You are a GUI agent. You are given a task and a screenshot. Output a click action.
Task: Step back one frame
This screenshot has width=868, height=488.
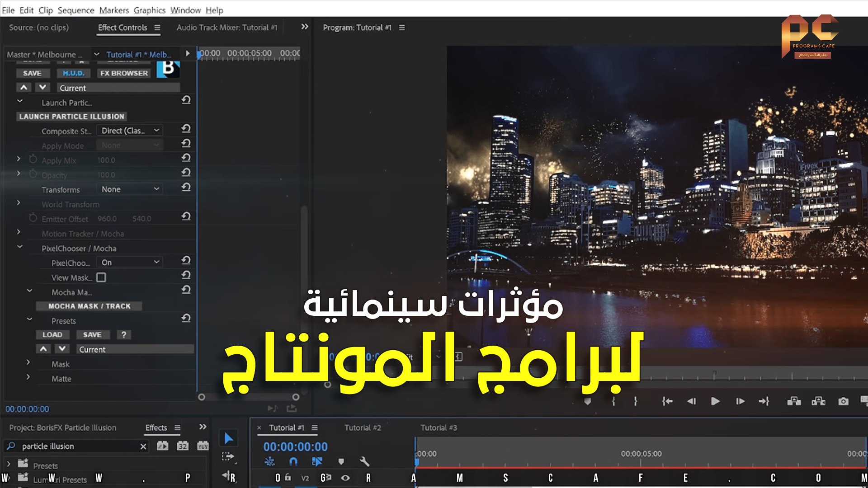691,401
